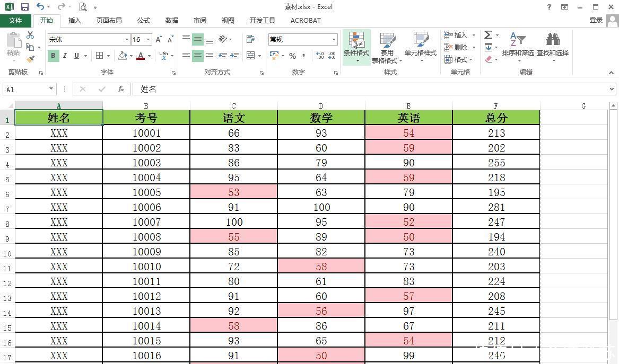Switch to the 插入 (Insert) tab
619x364 pixels.
tap(75, 21)
